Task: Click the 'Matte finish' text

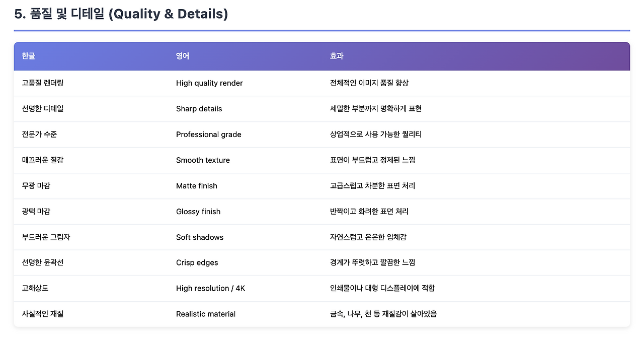Action: (x=196, y=186)
